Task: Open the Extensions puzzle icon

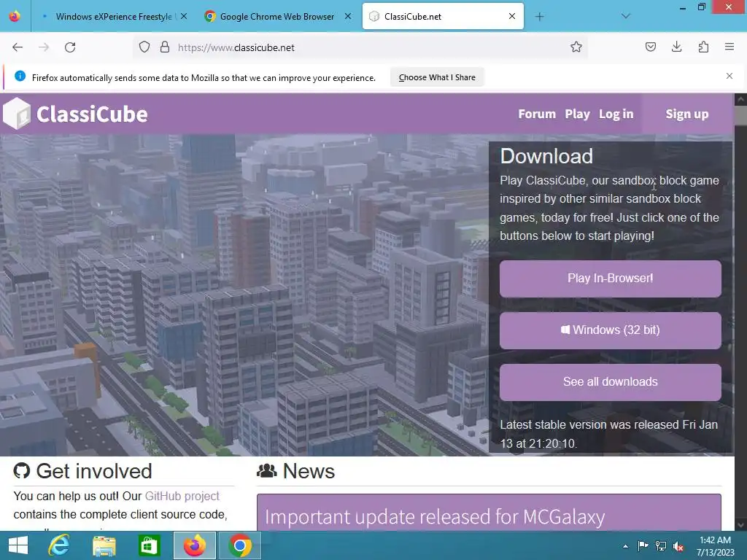Action: point(703,47)
